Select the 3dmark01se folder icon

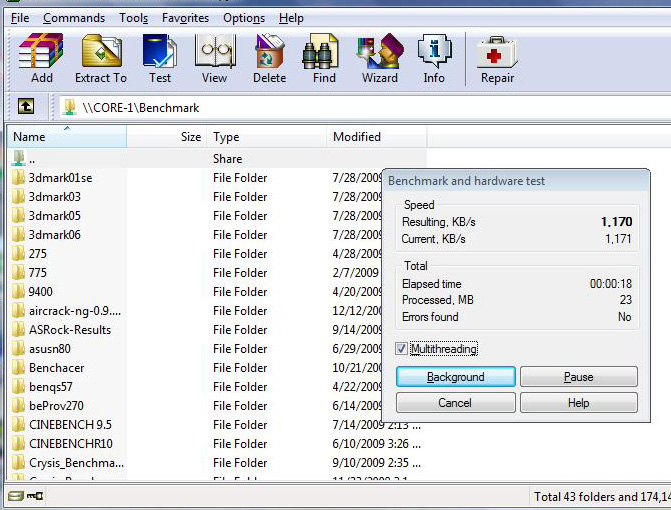pos(18,178)
